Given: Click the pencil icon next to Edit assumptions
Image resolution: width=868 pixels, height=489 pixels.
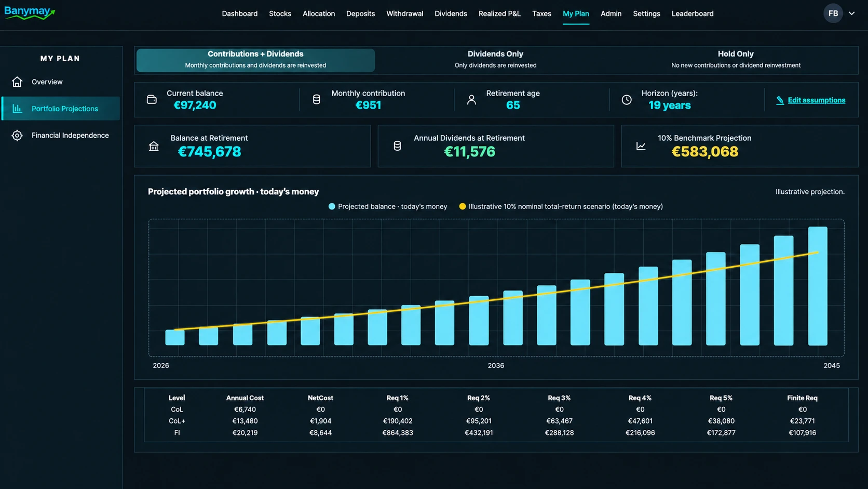Looking at the screenshot, I should [780, 100].
